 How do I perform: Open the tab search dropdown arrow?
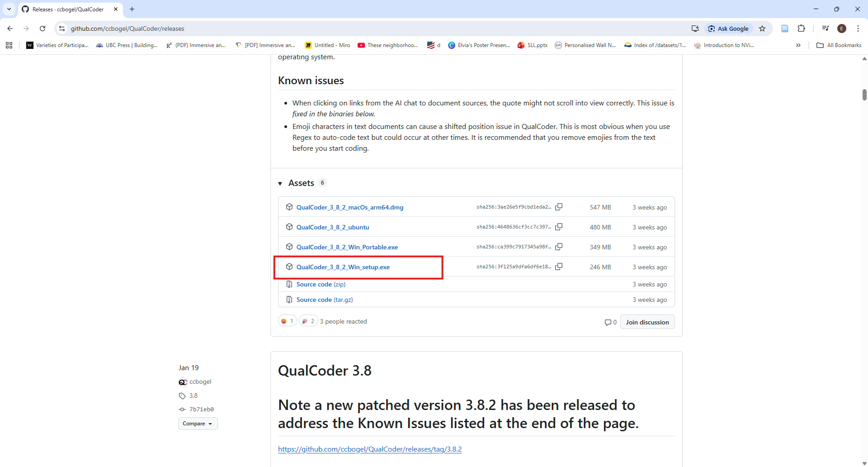[9, 9]
